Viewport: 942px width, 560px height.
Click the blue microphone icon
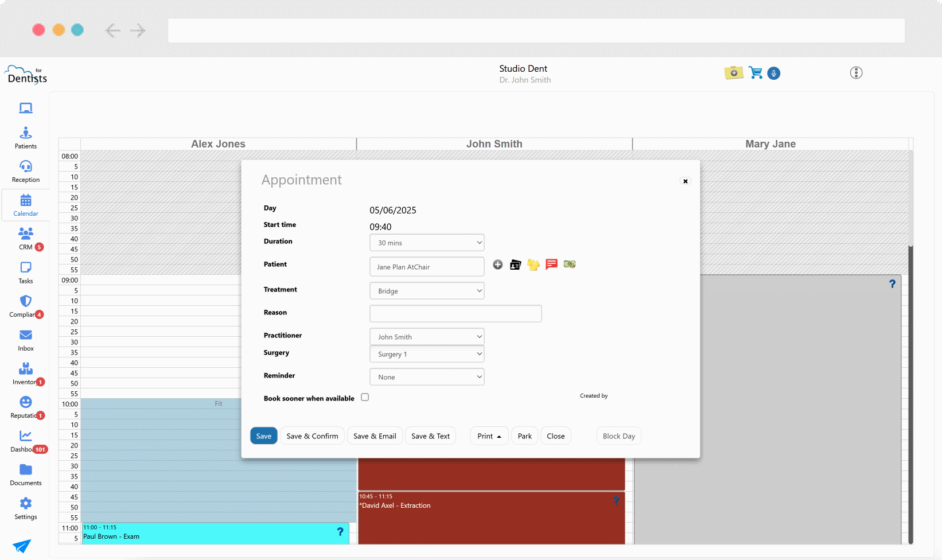(x=774, y=73)
